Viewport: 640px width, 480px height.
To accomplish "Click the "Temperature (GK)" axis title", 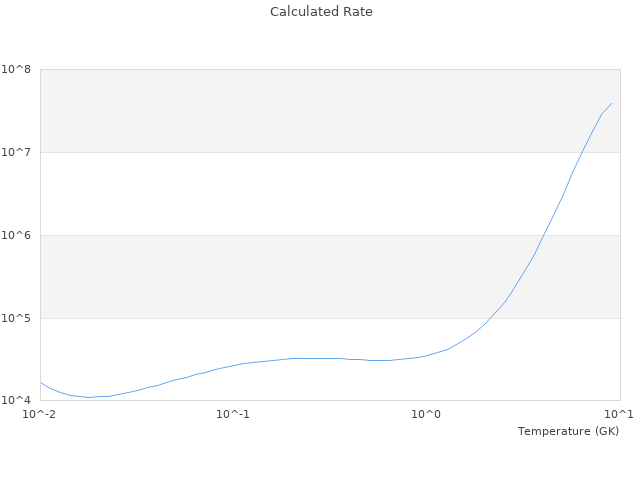I will tap(568, 431).
